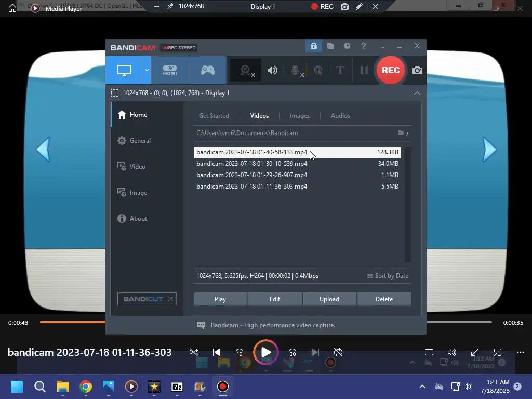532x399 pixels.
Task: Switch to Get Started tab
Action: coord(214,116)
